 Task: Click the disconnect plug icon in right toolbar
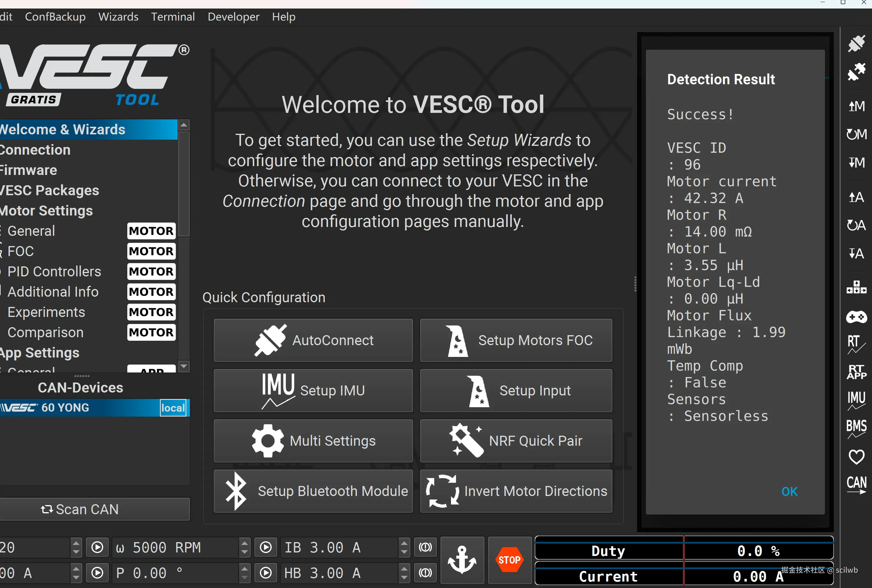click(x=856, y=72)
